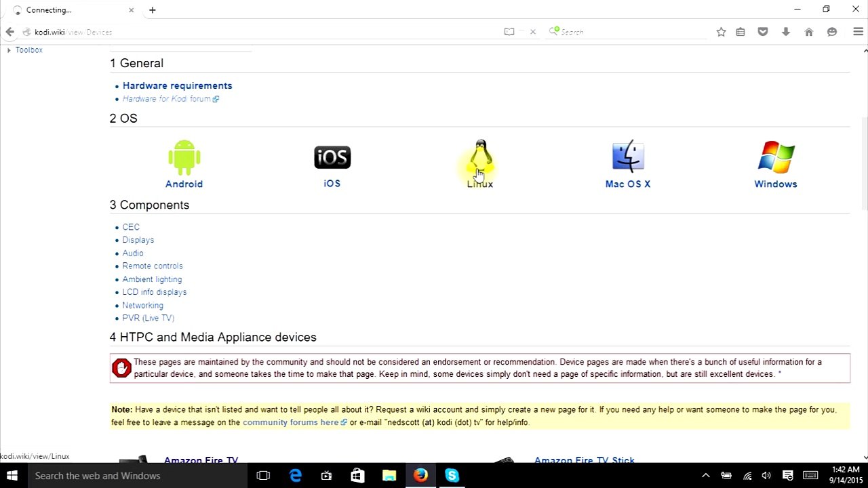Close the Connecting tab
868x488 pixels.
pyautogui.click(x=132, y=10)
